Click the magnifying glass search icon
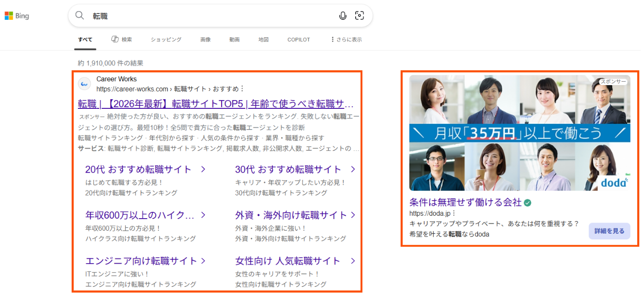Screen dimensions: 644x297 click(80, 16)
